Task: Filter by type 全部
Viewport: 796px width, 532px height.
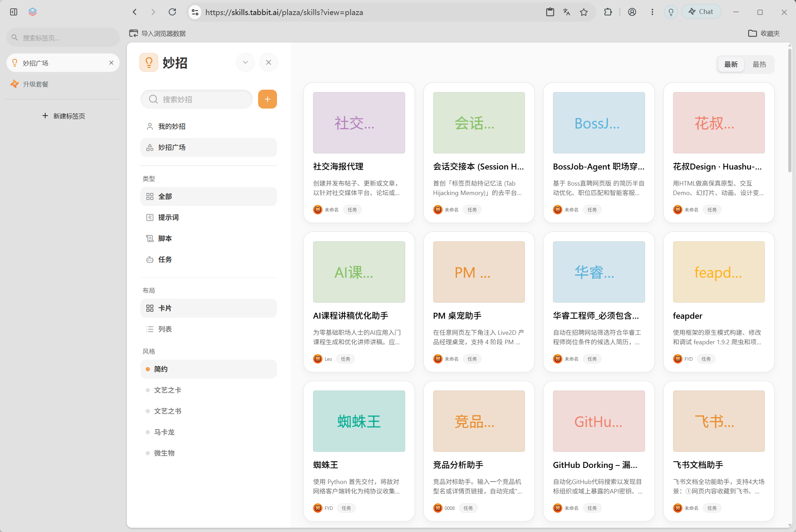Action: 209,196
